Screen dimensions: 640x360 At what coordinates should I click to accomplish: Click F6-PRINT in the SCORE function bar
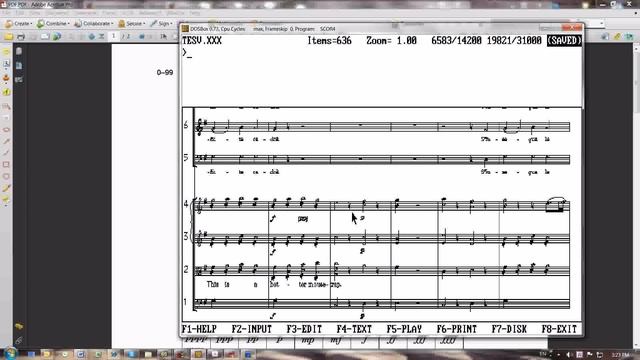456,329
